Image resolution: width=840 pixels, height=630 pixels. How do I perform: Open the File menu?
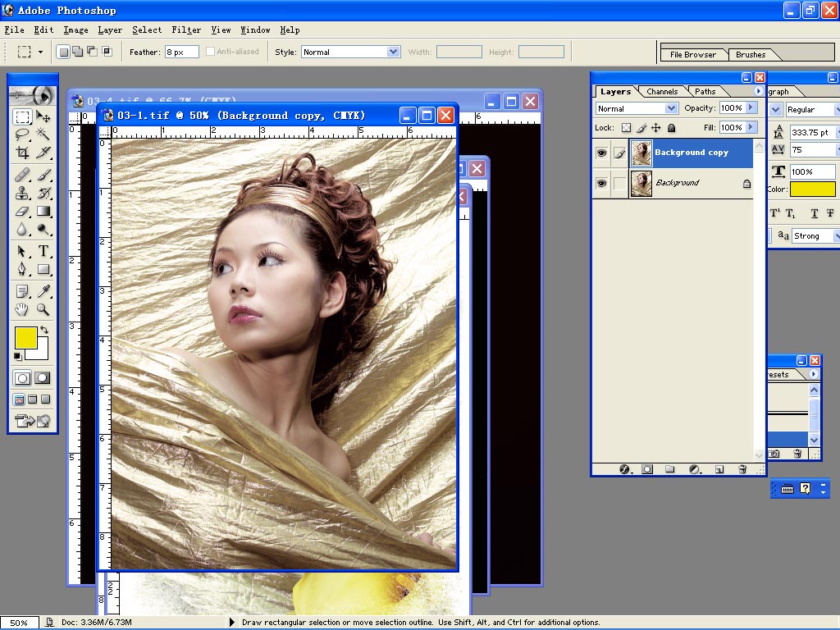point(14,30)
